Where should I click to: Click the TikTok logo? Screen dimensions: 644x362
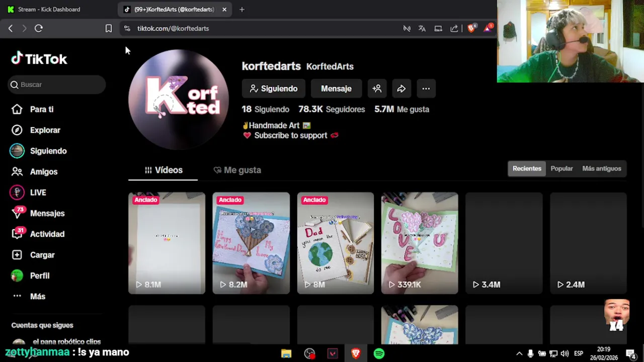[x=39, y=59]
